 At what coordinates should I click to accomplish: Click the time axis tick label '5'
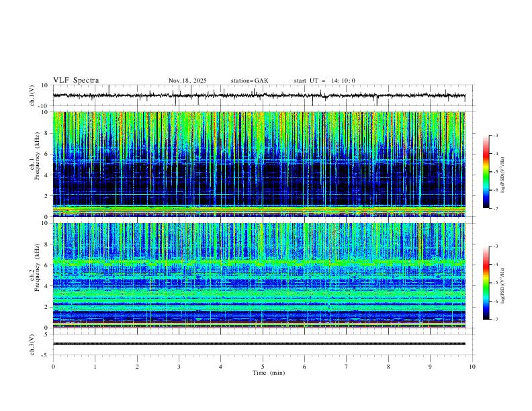(x=263, y=367)
